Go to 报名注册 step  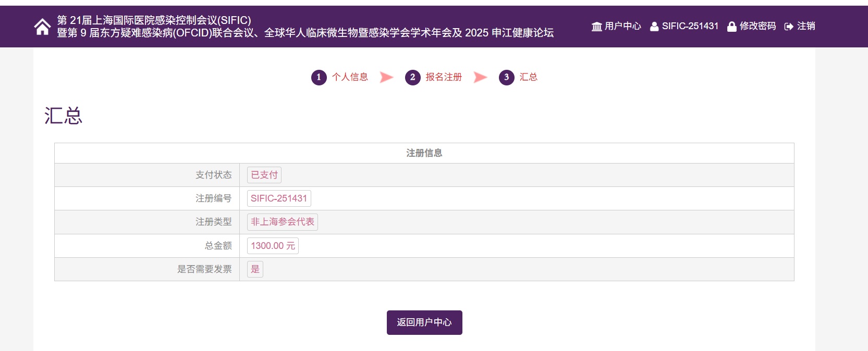(x=444, y=77)
